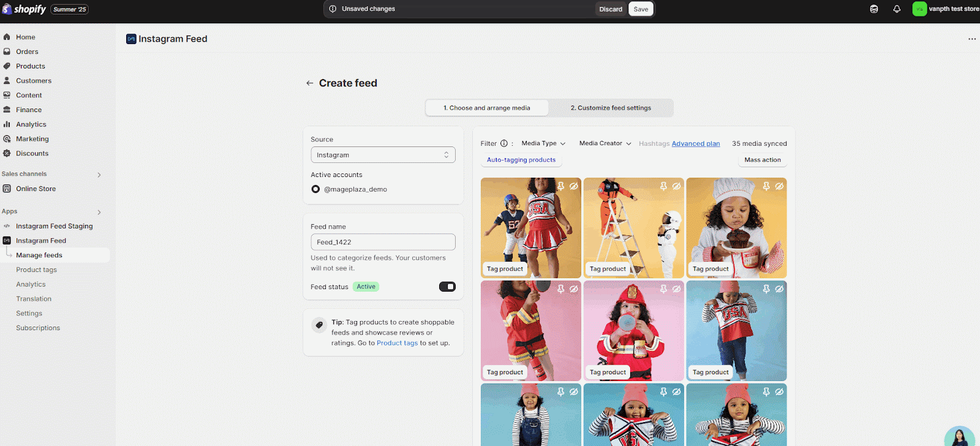Pin the firefighter lifting helmet photo

tap(560, 289)
